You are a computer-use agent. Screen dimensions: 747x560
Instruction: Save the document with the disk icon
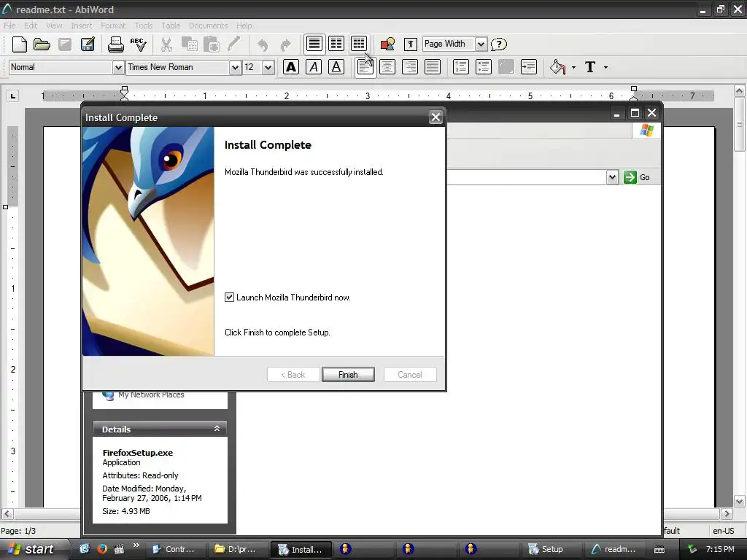[x=65, y=44]
